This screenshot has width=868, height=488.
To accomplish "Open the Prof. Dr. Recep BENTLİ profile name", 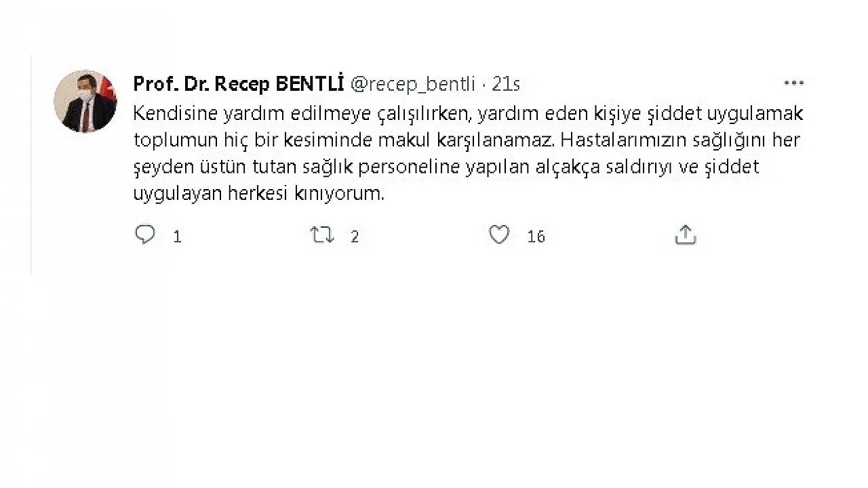I will click(239, 84).
